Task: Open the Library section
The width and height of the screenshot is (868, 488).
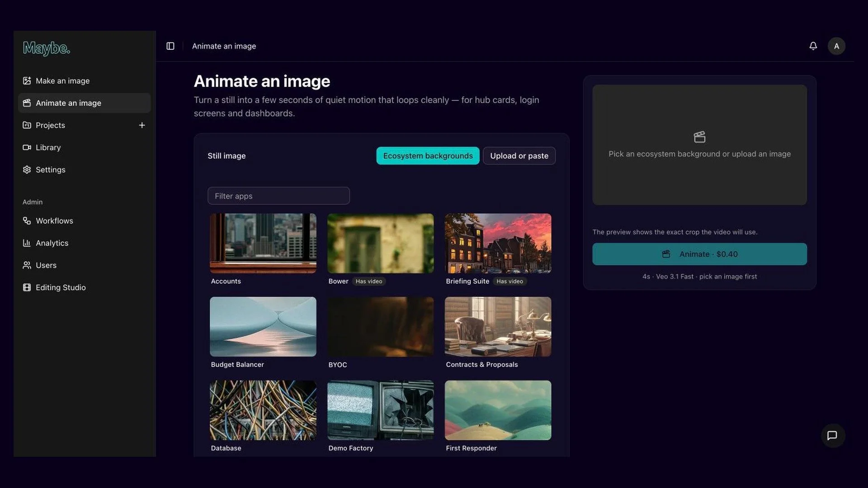Action: (x=84, y=147)
